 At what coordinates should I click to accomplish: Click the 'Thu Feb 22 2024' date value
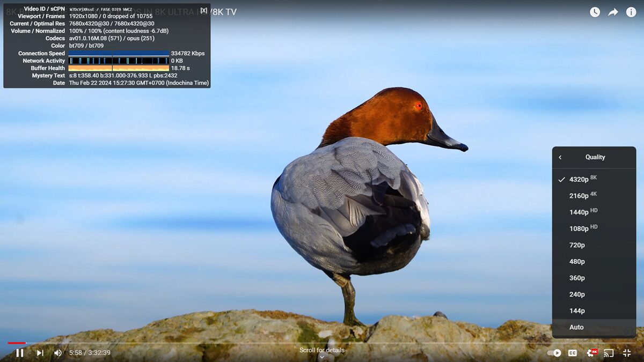tap(139, 83)
